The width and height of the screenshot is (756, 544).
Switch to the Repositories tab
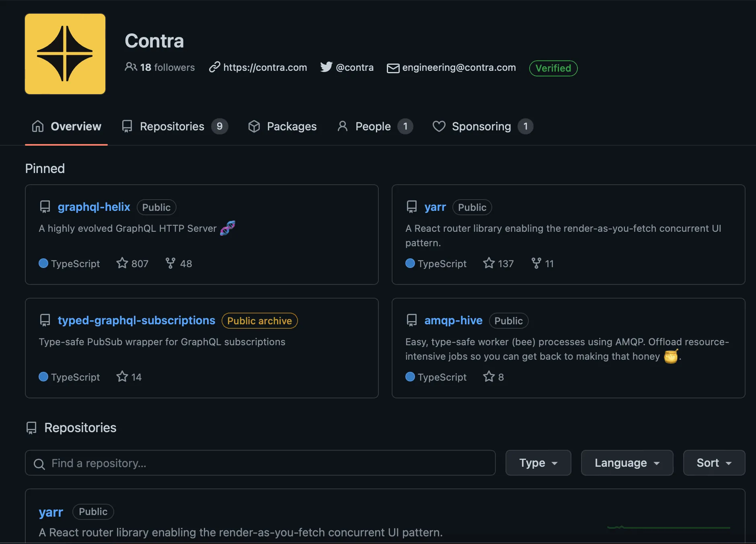tap(173, 126)
